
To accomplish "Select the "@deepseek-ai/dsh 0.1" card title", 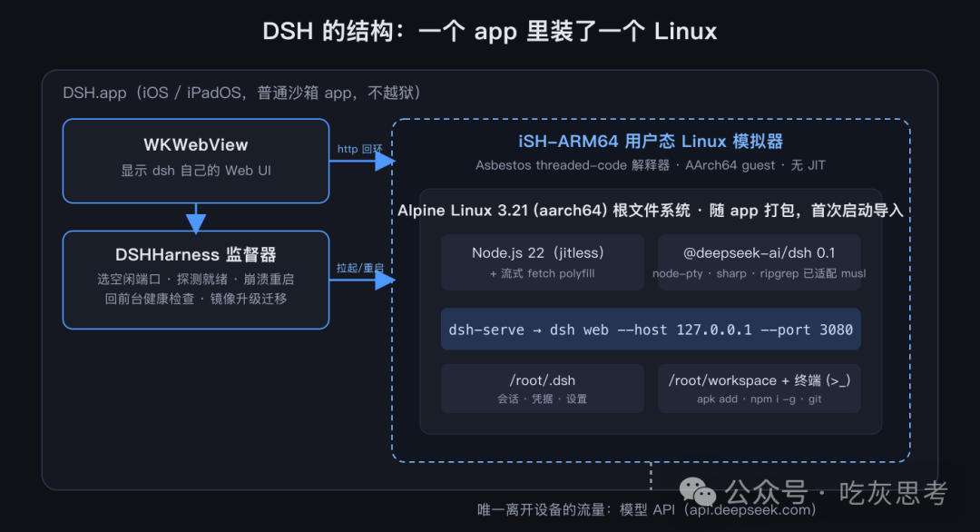I will click(759, 253).
